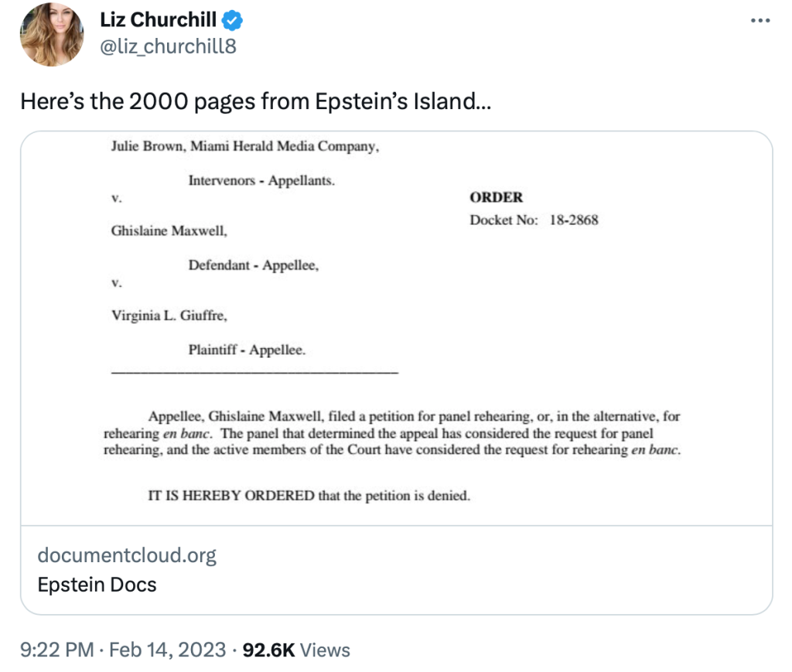The width and height of the screenshot is (792, 672).
Task: Click Ghislaine Maxwell name above Defendant - Appellee
Action: coord(169,230)
